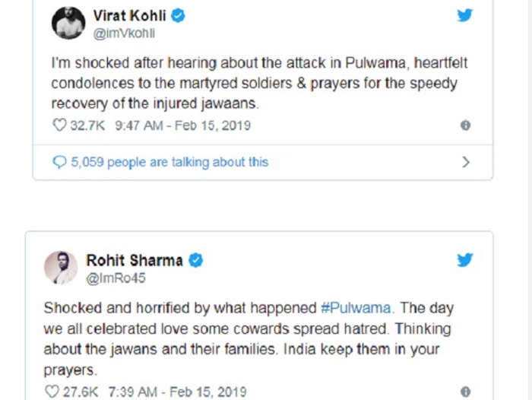Click the Rohit Sharma display name
This screenshot has width=532, height=400.
135,260
